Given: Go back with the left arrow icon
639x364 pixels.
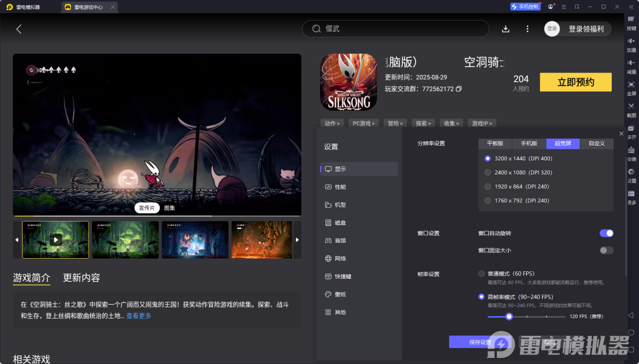Looking at the screenshot, I should pos(19,29).
